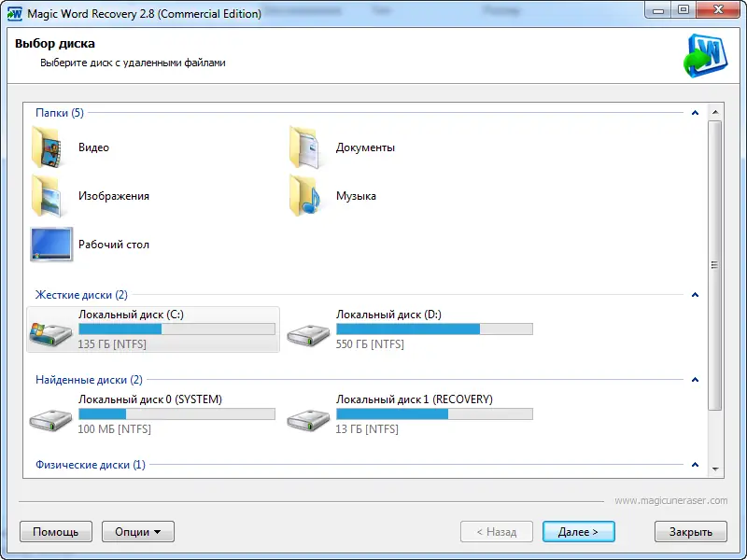Click the RECOVERY disk usage bar
This screenshot has width=747, height=560.
click(434, 413)
